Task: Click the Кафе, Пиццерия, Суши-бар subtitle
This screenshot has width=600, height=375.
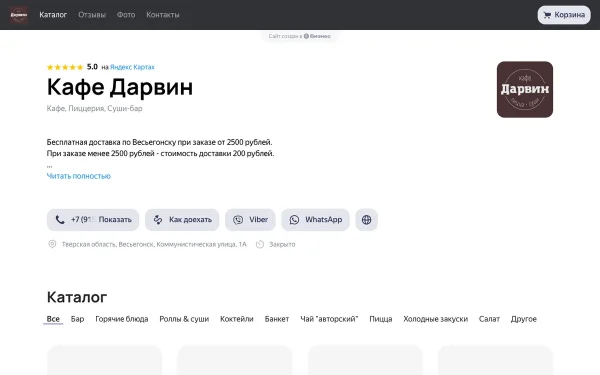Action: pyautogui.click(x=95, y=108)
